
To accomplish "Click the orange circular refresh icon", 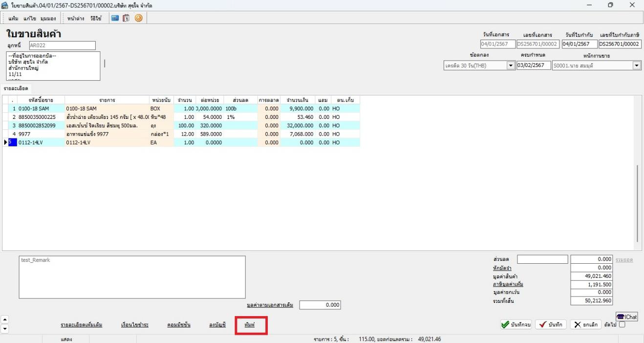I will pyautogui.click(x=138, y=18).
